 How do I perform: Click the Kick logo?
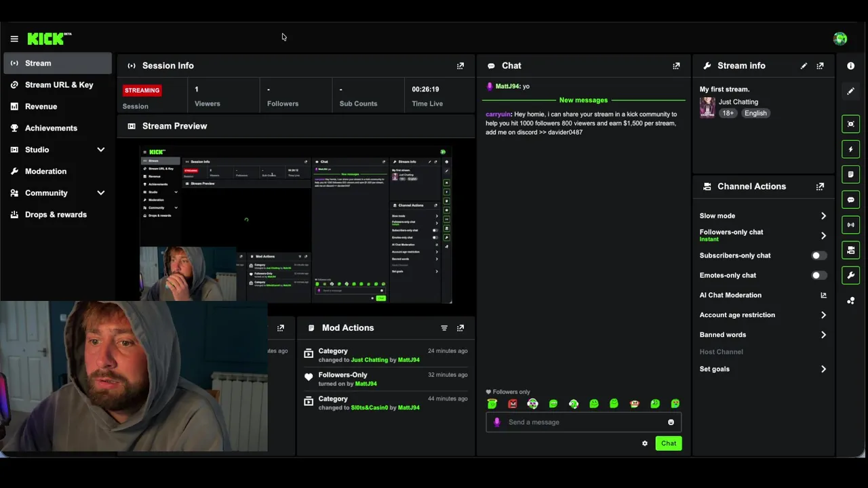[49, 39]
